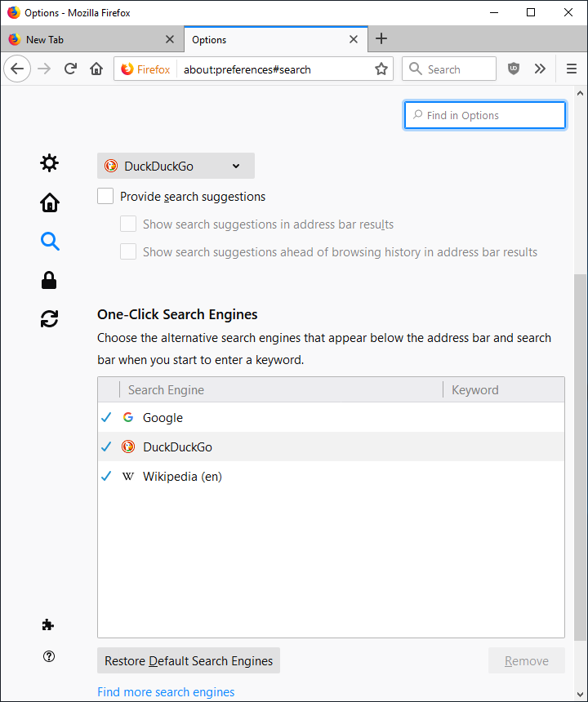Uncheck Google as a one-click engine
This screenshot has height=702, width=588.
(x=107, y=417)
